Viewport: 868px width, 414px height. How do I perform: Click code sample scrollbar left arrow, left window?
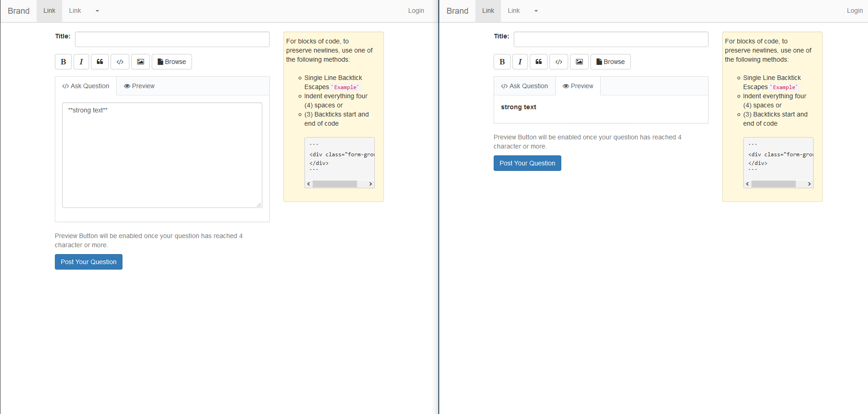309,184
